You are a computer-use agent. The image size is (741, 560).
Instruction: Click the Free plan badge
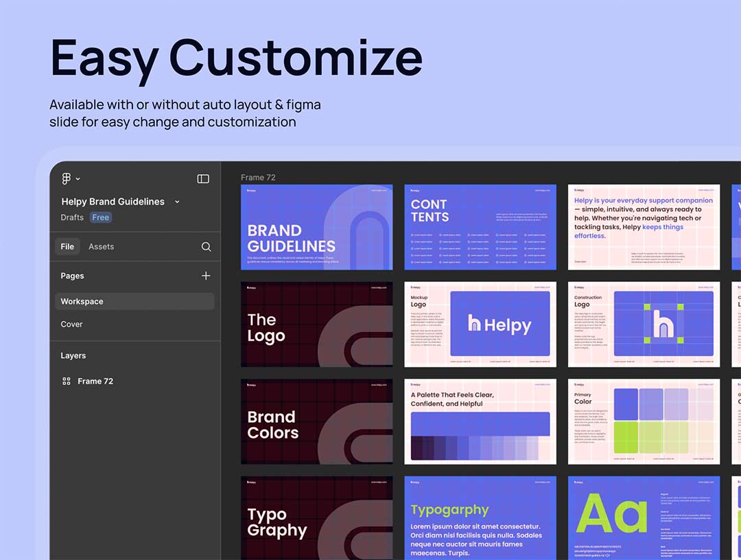tap(101, 218)
